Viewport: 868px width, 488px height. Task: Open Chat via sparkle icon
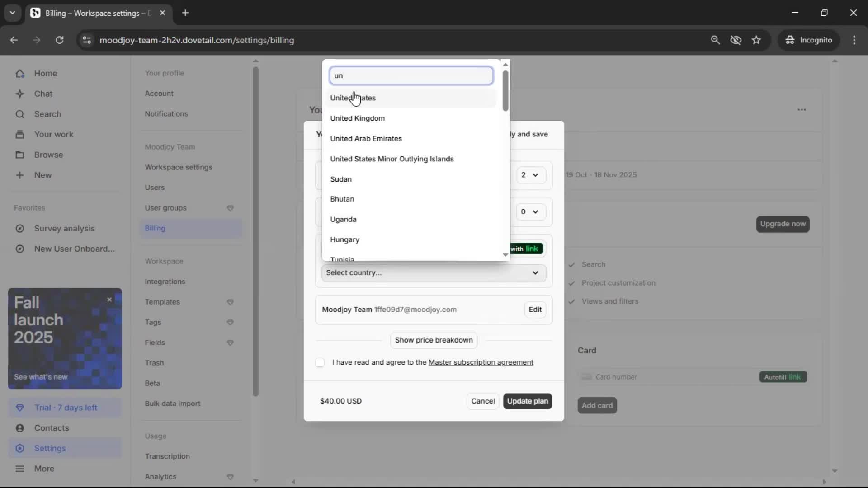(x=20, y=94)
